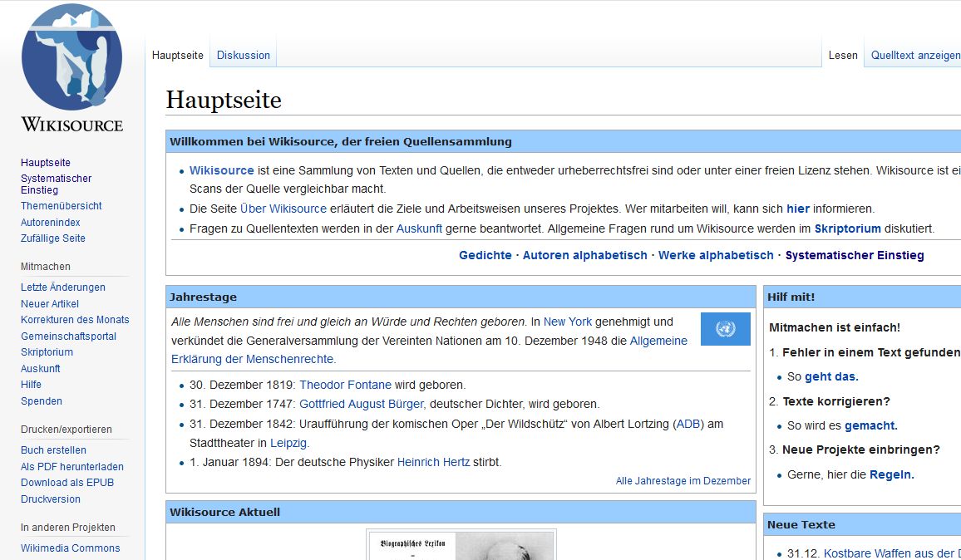This screenshot has width=961, height=560.
Task: Click the Neue Texte heading
Action: (801, 525)
